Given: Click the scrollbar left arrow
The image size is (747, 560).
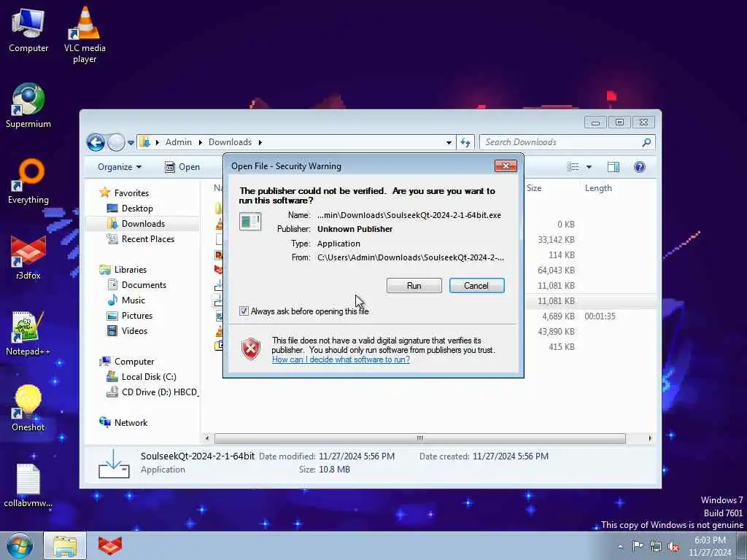Looking at the screenshot, I should tap(206, 438).
